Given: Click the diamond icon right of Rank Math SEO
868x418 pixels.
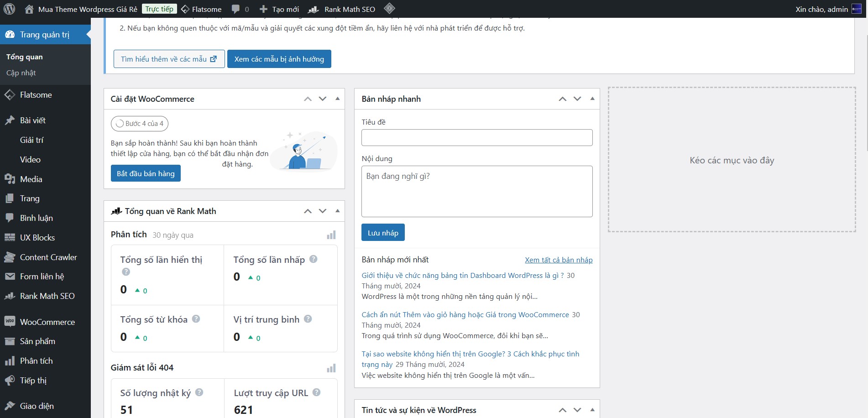Looking at the screenshot, I should pos(389,8).
